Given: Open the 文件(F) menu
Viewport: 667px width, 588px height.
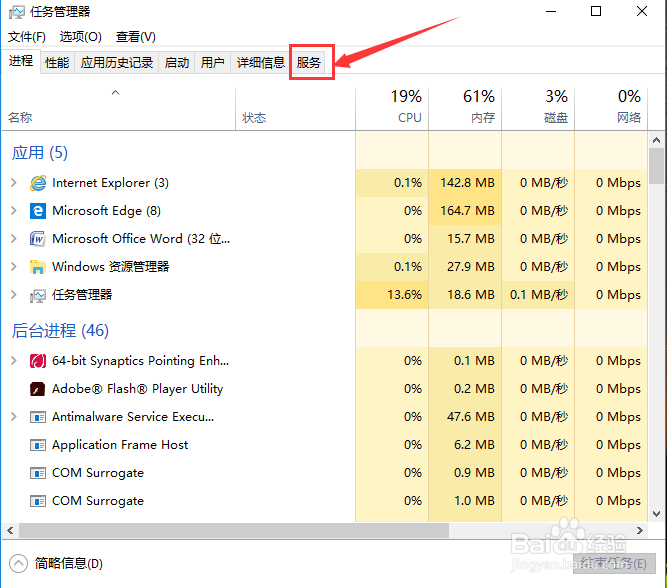Looking at the screenshot, I should click(x=27, y=37).
